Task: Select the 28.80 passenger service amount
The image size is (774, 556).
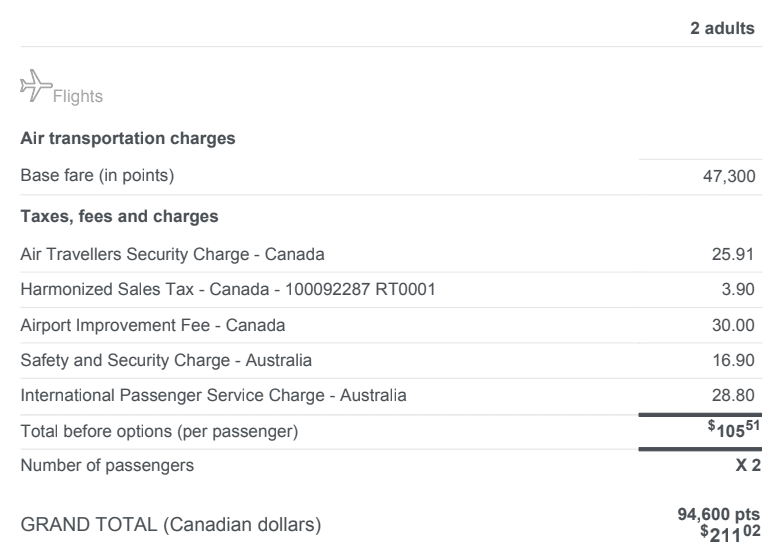Action: pos(736,396)
